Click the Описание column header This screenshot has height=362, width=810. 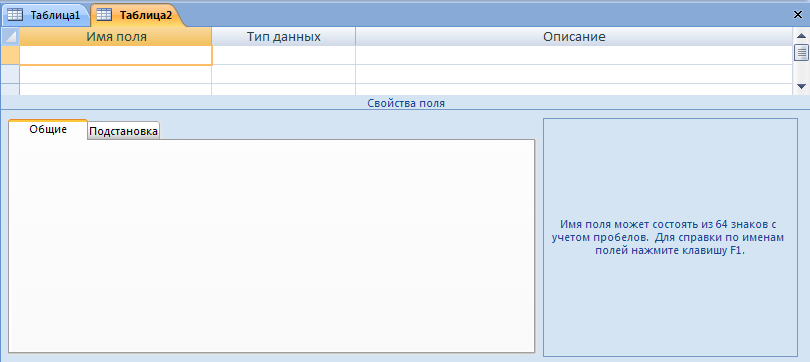coord(574,37)
